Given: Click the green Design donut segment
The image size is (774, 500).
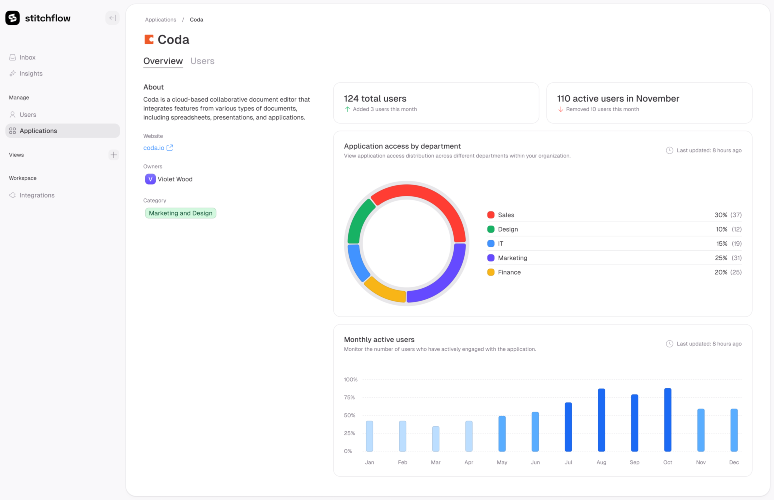Looking at the screenshot, I should click(359, 218).
